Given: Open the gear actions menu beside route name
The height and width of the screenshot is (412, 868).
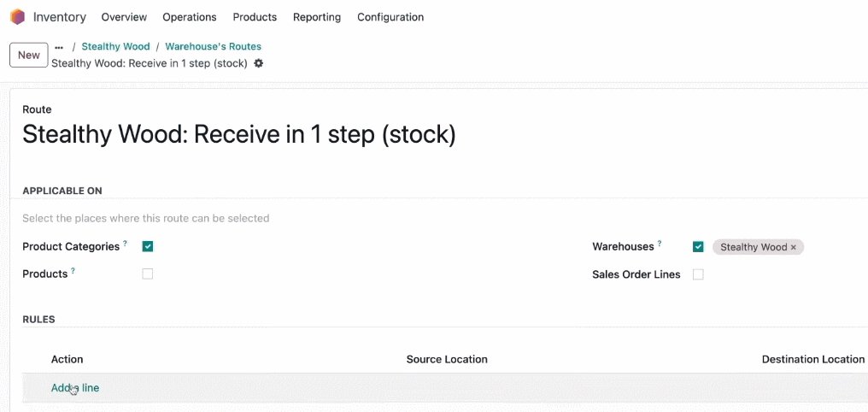Looking at the screenshot, I should pyautogui.click(x=259, y=63).
